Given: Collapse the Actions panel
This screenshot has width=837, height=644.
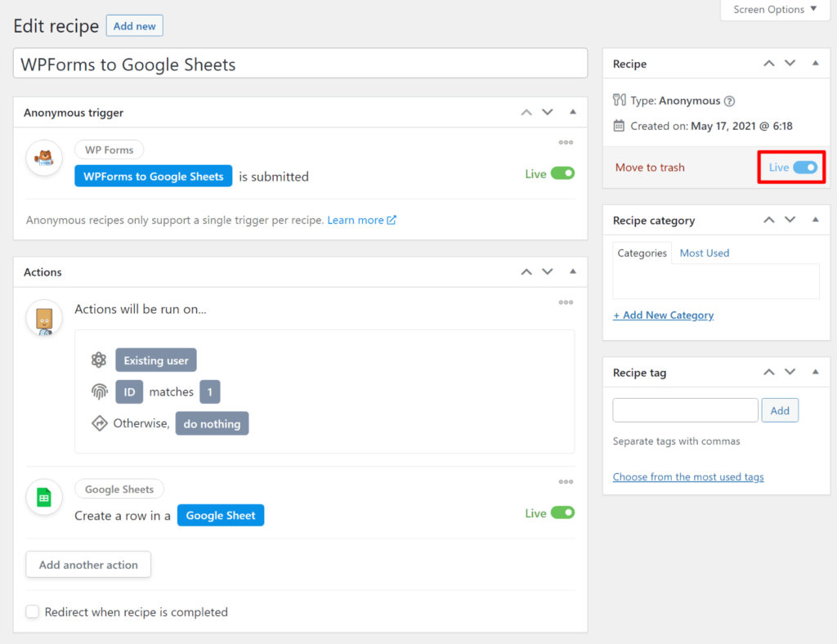Looking at the screenshot, I should tap(573, 271).
